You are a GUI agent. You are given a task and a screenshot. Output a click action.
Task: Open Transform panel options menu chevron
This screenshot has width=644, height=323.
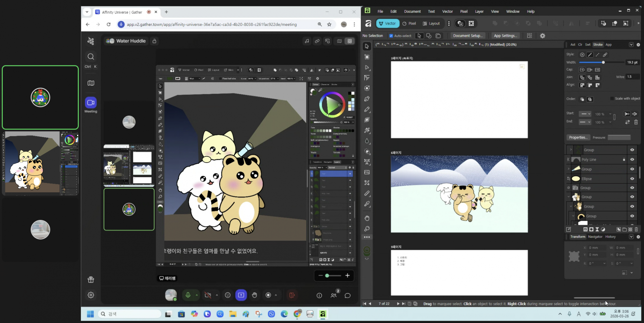point(631,237)
